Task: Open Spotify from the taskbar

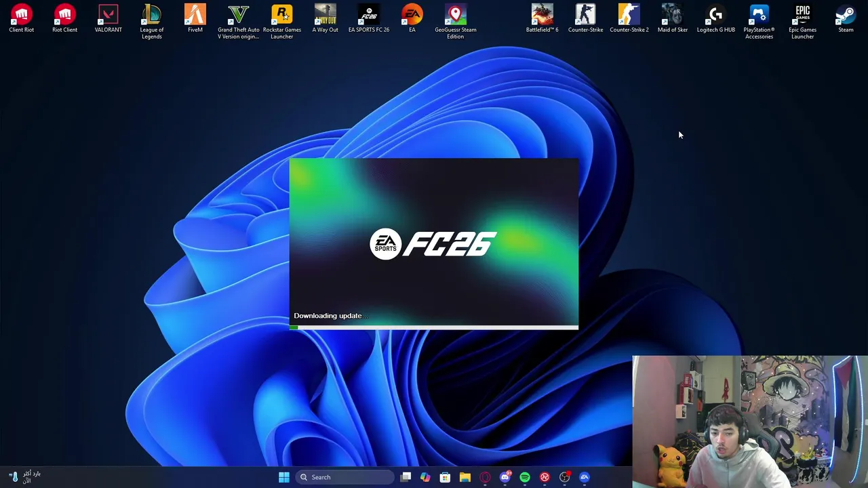Action: pos(525,477)
